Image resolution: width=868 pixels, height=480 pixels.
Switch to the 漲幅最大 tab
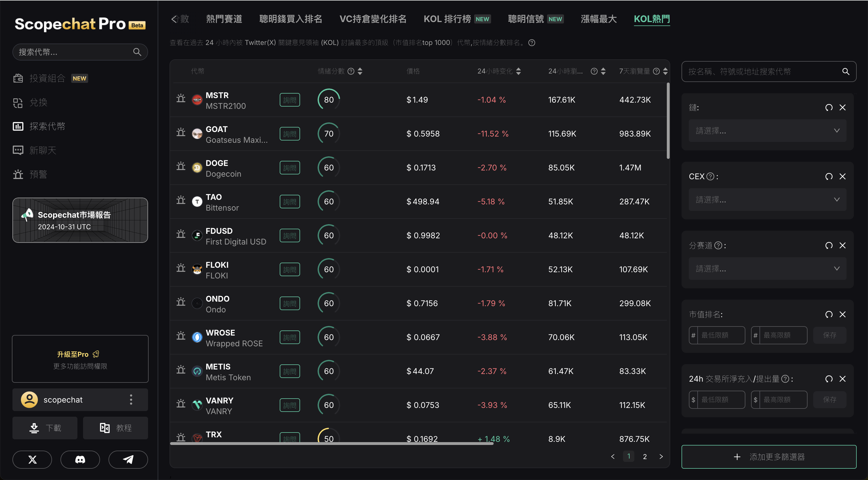click(x=598, y=19)
